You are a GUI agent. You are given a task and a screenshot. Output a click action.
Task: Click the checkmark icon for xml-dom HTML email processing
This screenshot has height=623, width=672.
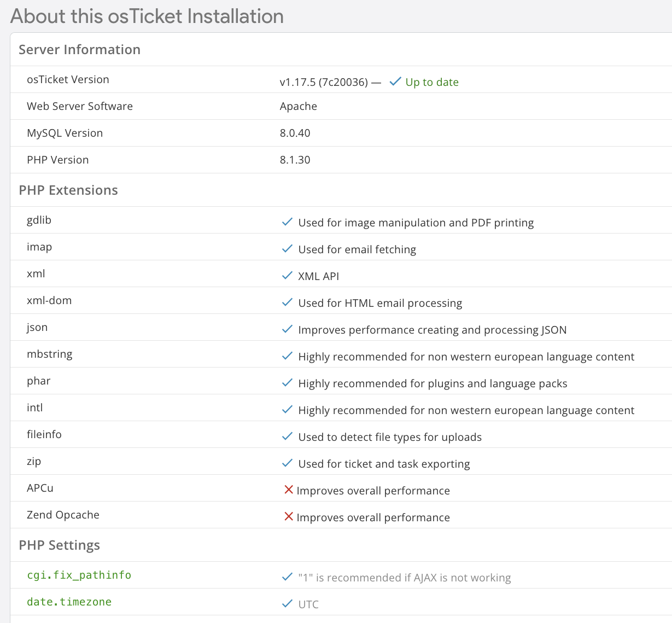click(x=287, y=302)
